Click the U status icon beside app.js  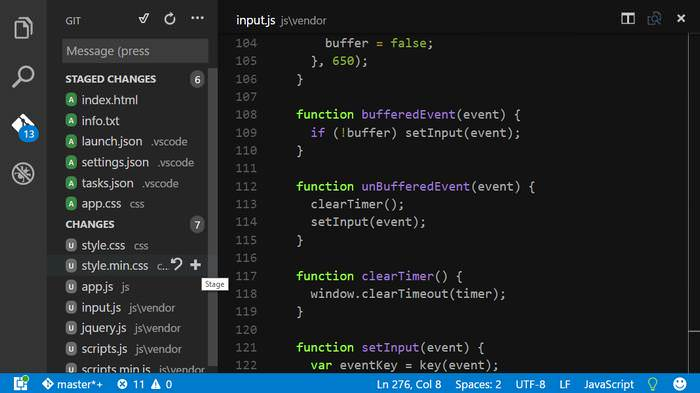[71, 286]
